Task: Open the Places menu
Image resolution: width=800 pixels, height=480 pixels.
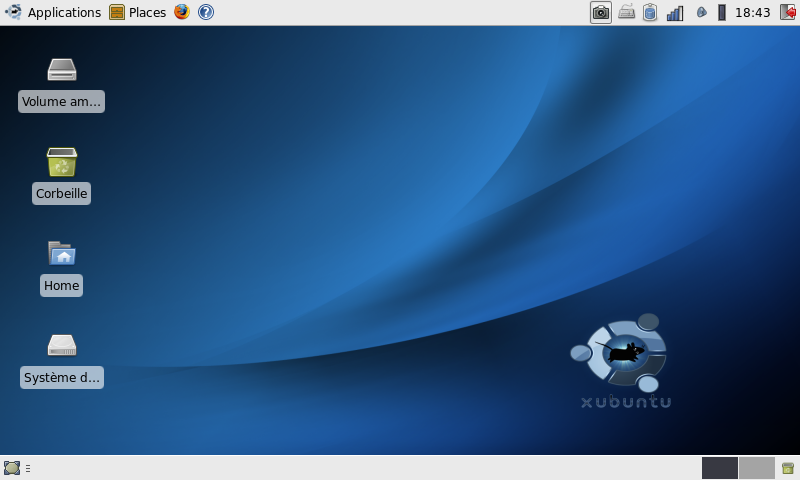Action: [x=138, y=12]
